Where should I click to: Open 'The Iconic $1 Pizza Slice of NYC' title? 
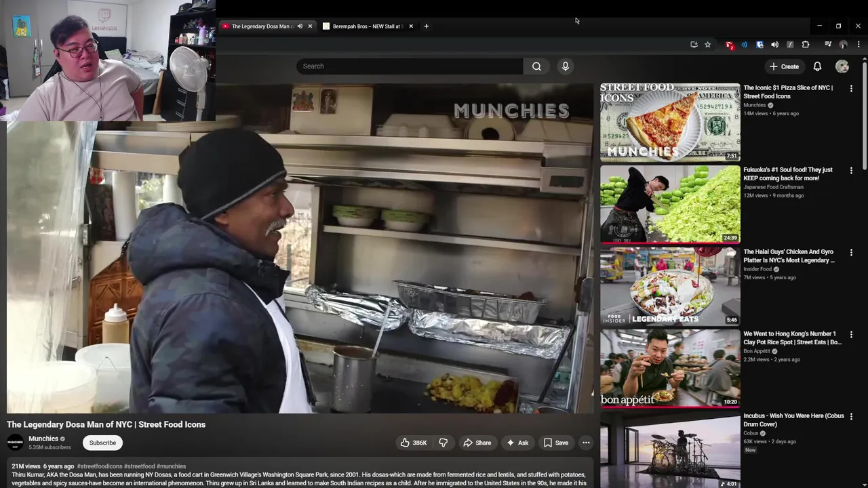[788, 91]
